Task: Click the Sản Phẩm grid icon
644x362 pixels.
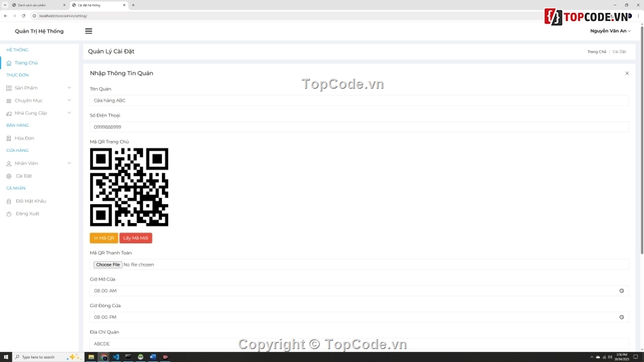Action: tap(9, 88)
